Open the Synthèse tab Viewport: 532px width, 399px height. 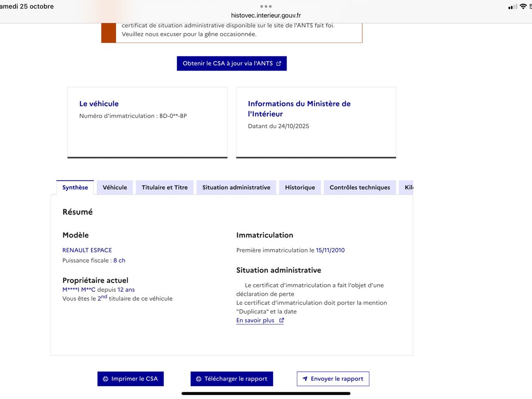click(x=75, y=188)
